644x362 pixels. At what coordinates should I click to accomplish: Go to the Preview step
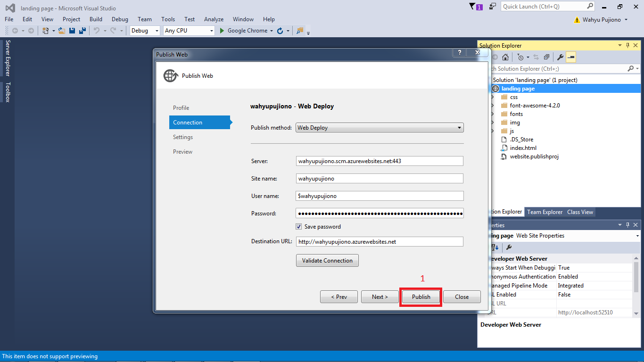(182, 152)
